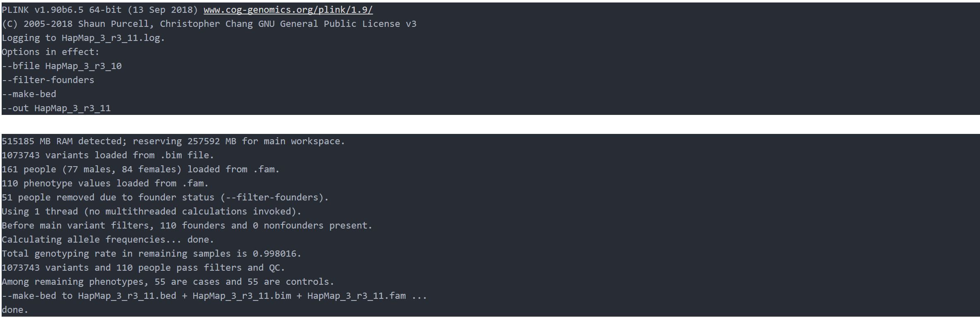Viewport: 980px width, 317px height.
Task: Click the 110 phenotype values line
Action: click(105, 183)
